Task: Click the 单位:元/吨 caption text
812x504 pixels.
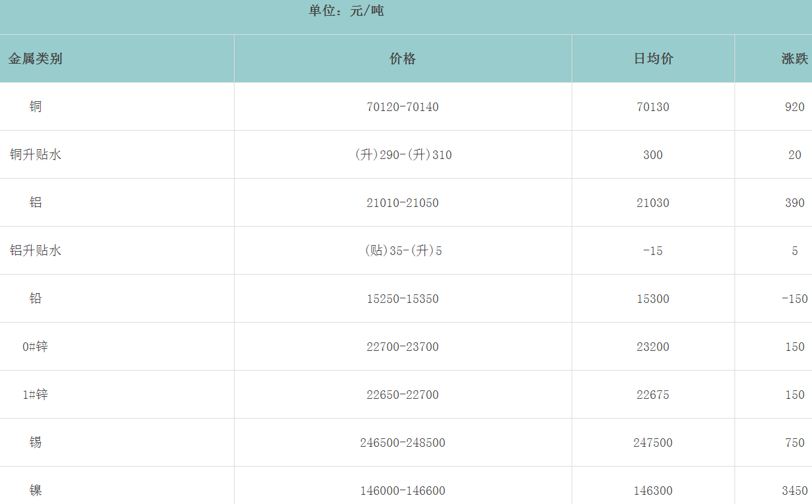Action: coord(346,11)
